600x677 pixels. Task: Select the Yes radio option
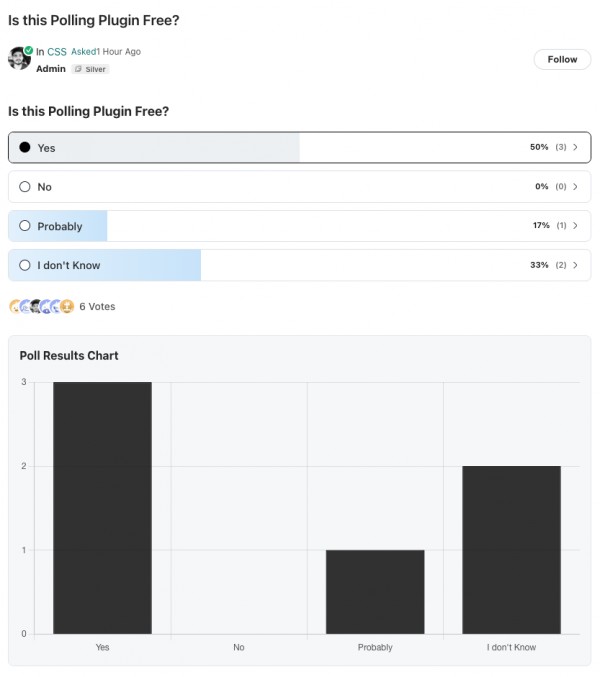[x=25, y=148]
